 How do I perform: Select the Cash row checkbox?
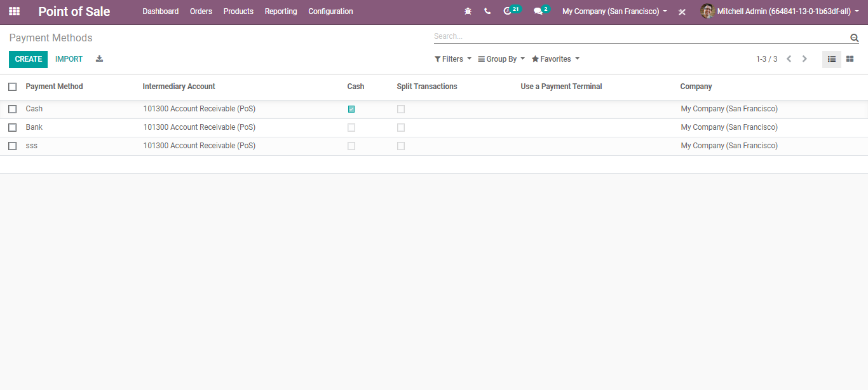pos(12,109)
